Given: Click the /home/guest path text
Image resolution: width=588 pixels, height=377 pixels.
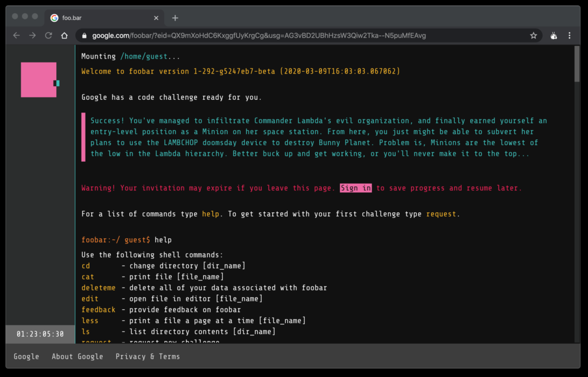Looking at the screenshot, I should [144, 56].
